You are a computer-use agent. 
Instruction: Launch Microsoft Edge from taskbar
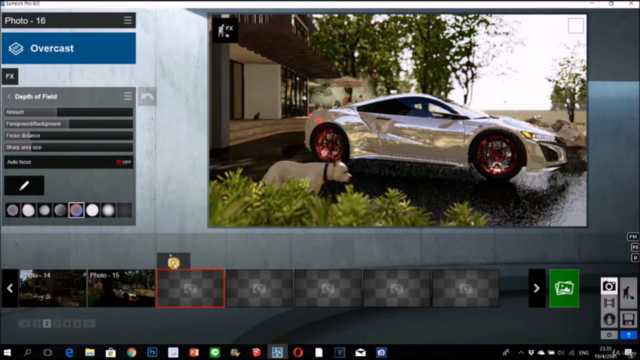tap(69, 352)
